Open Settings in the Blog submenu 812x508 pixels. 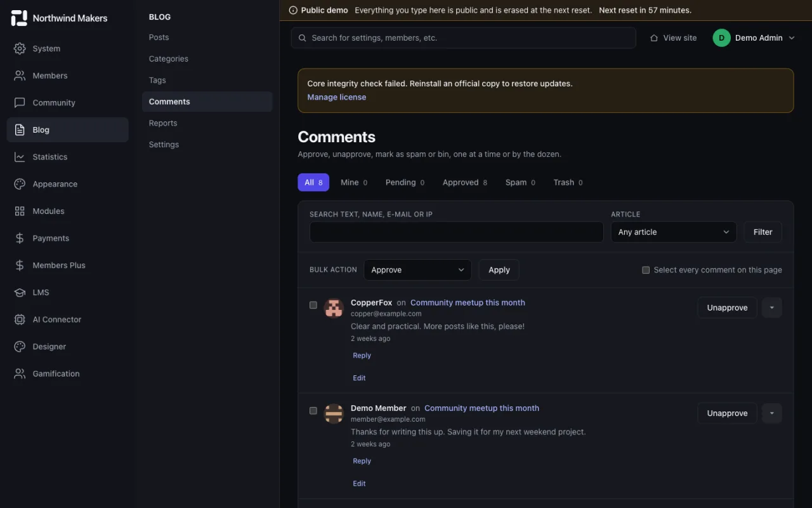click(207, 144)
